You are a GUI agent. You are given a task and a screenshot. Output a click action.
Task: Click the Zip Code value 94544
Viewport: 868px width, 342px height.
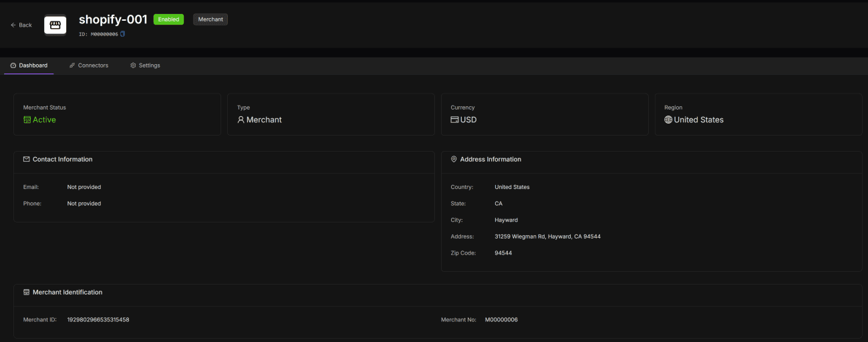(x=503, y=253)
